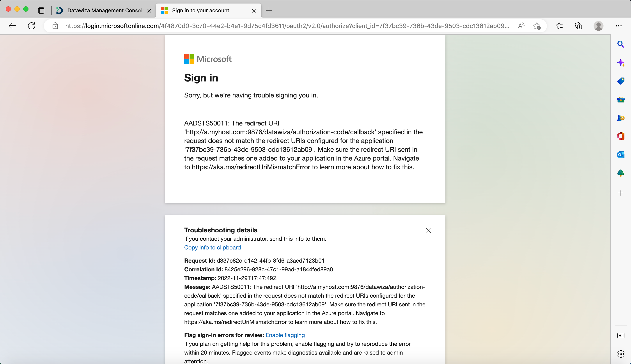
Task: Click the main AADSTS50011 error text
Action: click(x=303, y=145)
